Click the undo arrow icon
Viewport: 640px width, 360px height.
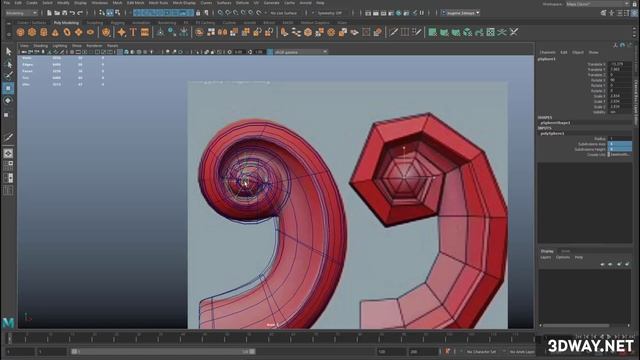[72, 13]
